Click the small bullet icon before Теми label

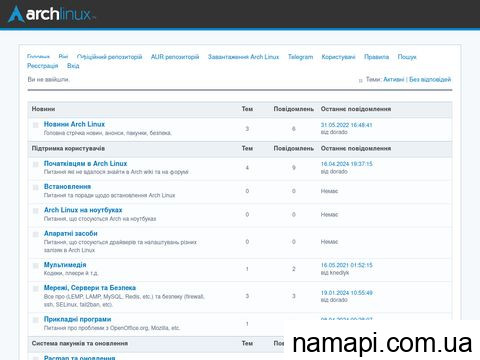point(360,80)
